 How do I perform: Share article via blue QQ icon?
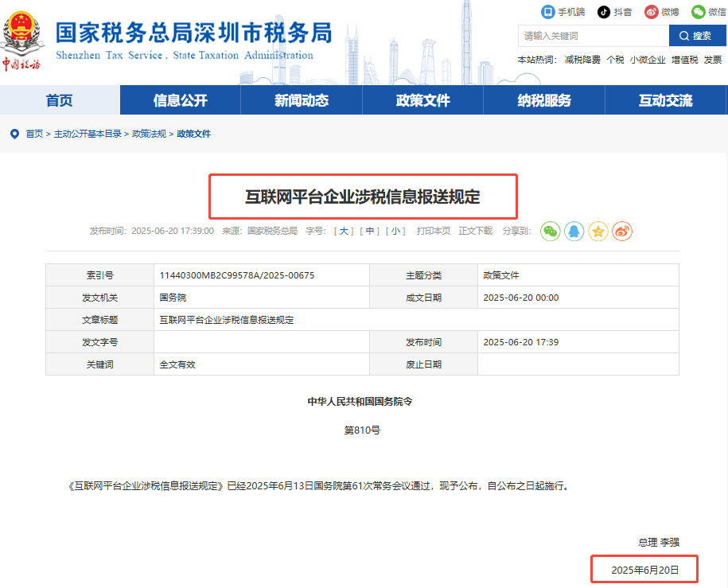[574, 232]
